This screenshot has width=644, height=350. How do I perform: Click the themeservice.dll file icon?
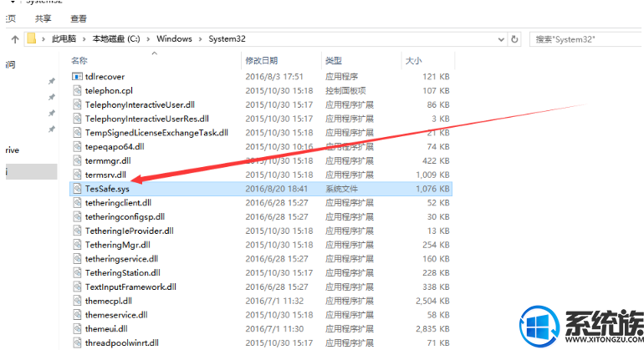pos(77,315)
